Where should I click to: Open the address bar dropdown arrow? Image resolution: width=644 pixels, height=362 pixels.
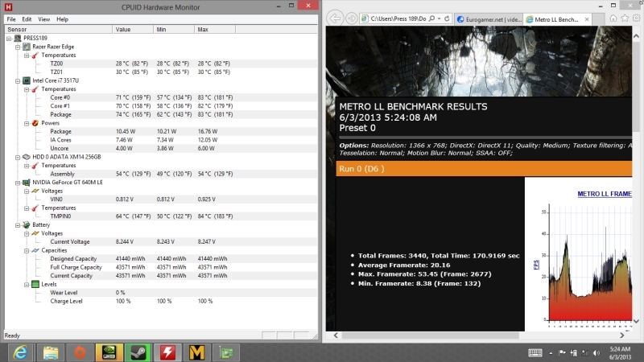click(439, 19)
